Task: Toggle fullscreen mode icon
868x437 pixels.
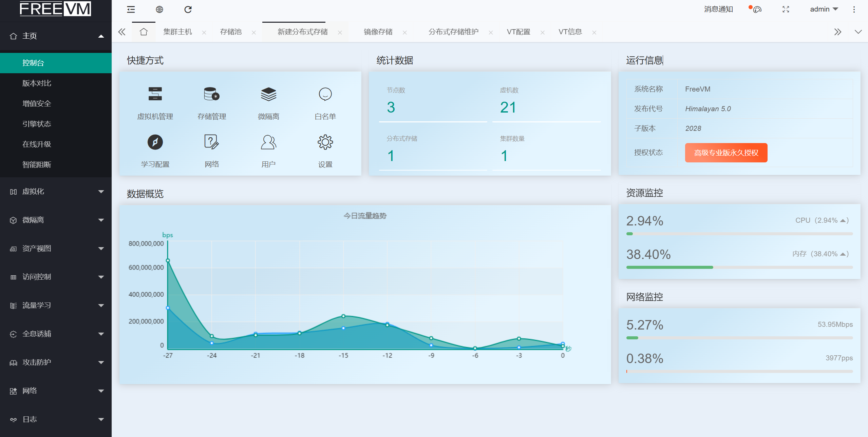Action: [786, 9]
